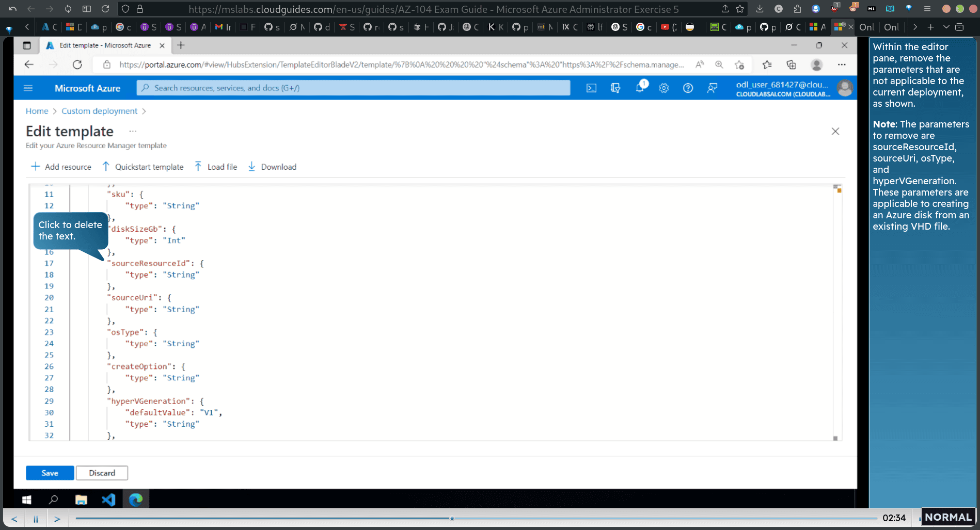The width and height of the screenshot is (980, 530).
Task: Click the portal.azure.com address bar
Action: coord(401,65)
